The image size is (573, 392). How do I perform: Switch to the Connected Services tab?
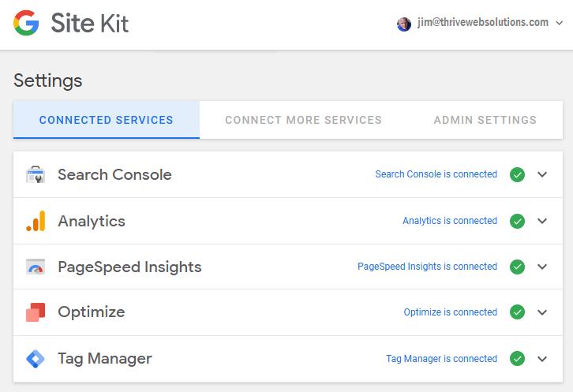(x=107, y=120)
